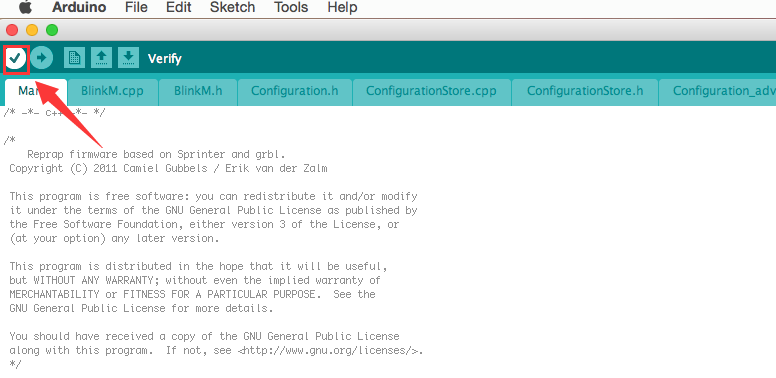Switch to the BlinkM.cpp tab
Image resolution: width=776 pixels, height=378 pixels.
112,92
